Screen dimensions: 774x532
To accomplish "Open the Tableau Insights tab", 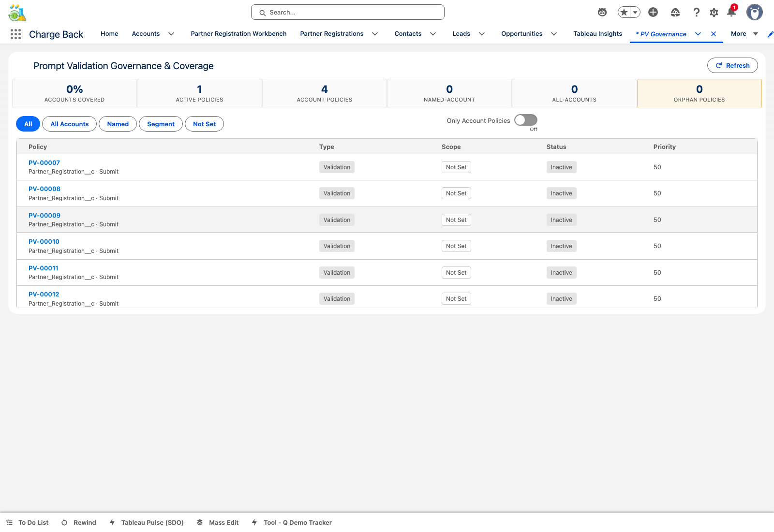I will pos(598,34).
